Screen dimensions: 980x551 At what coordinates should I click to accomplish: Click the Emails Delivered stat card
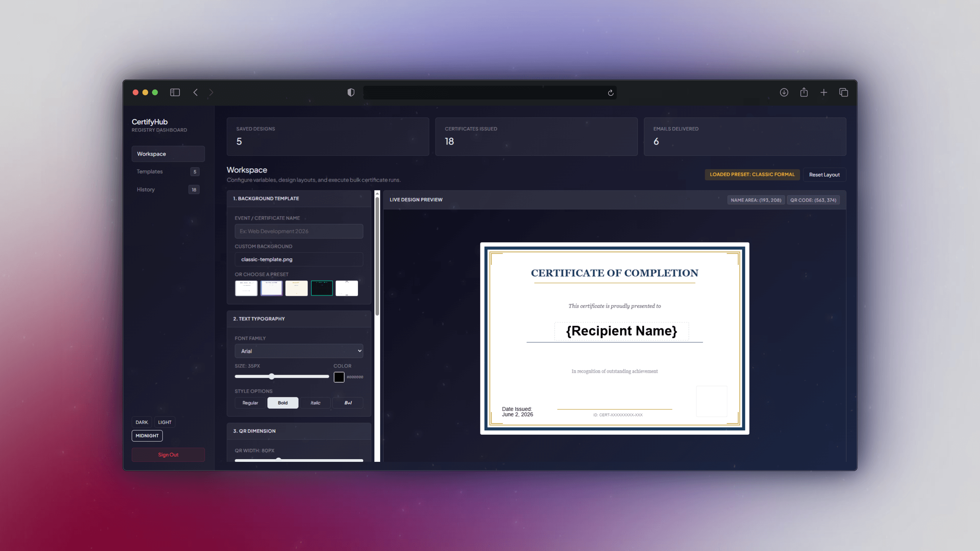click(x=745, y=137)
